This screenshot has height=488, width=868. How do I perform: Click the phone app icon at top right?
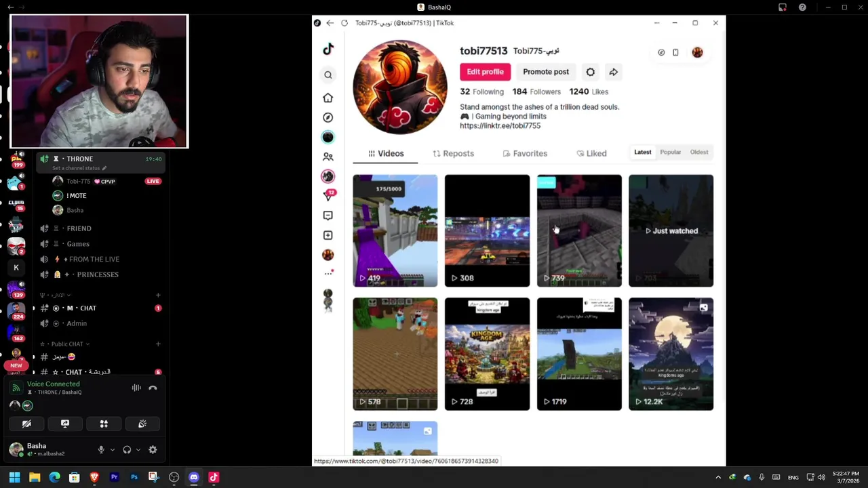coord(675,52)
